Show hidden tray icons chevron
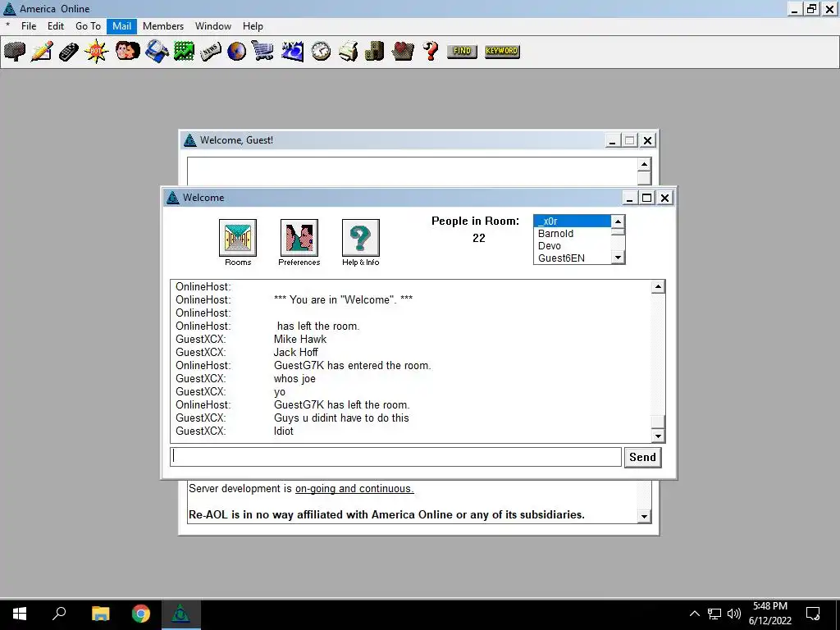This screenshot has height=630, width=840. click(x=694, y=614)
